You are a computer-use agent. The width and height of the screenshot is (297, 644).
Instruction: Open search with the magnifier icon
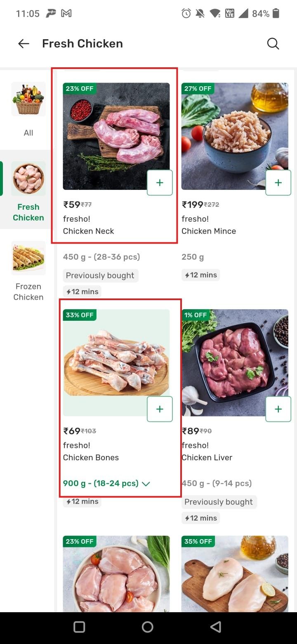click(273, 44)
